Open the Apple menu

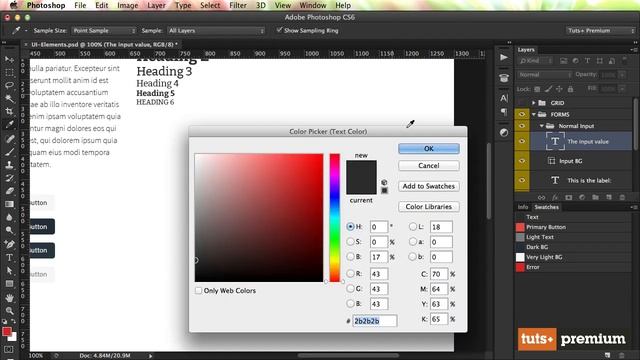(13, 5)
